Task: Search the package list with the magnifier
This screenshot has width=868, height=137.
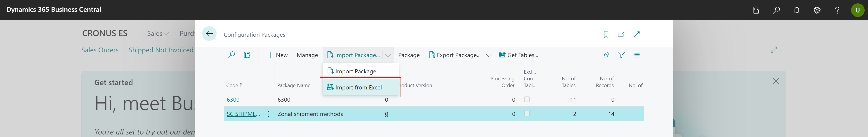Action: [231, 55]
